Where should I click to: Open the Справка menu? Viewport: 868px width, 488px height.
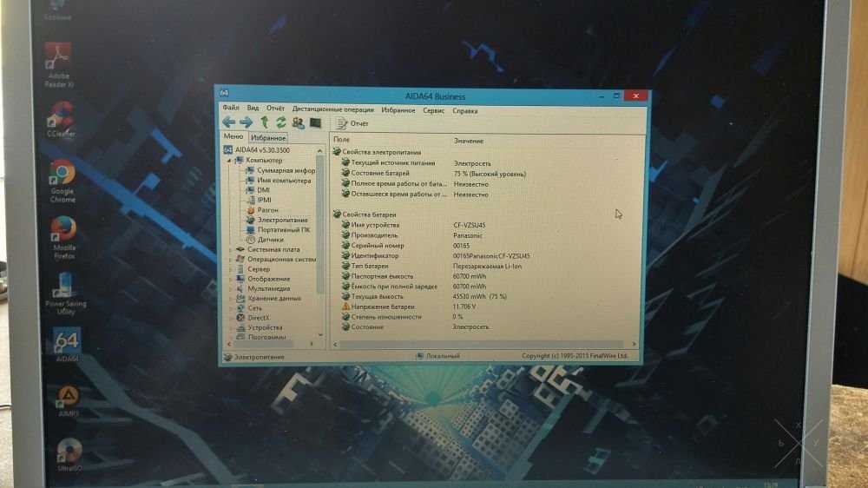pos(465,111)
